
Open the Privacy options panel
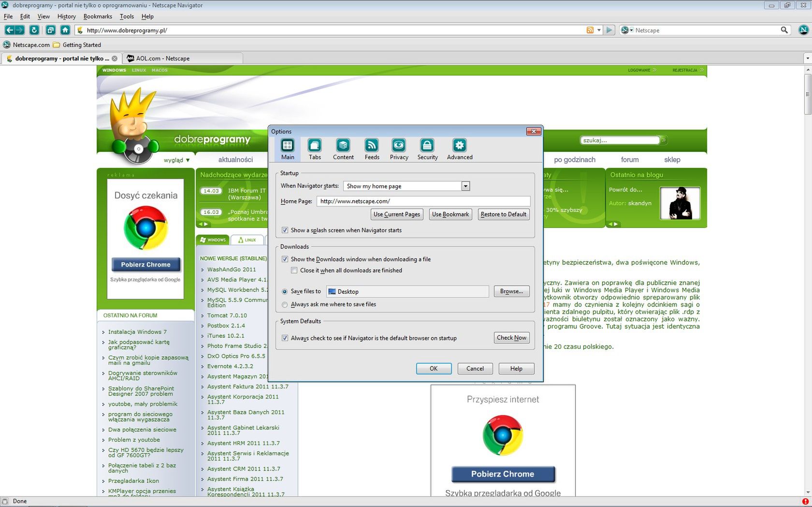tap(399, 149)
